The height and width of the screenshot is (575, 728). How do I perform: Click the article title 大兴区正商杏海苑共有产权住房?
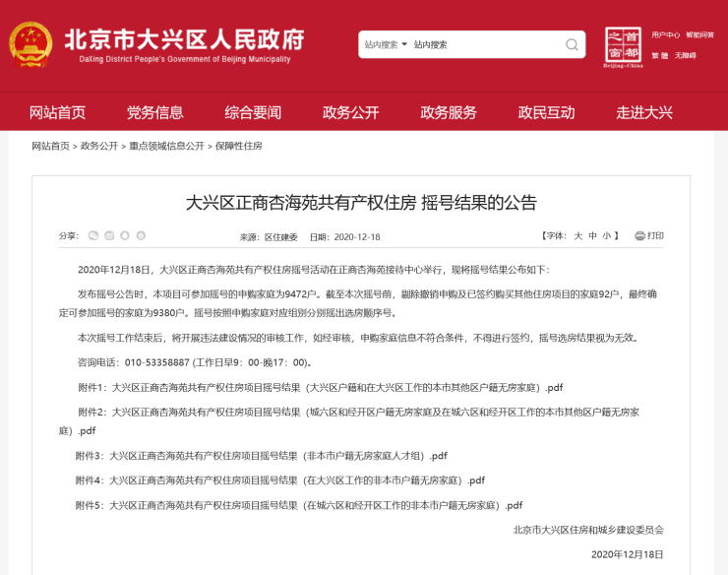(x=361, y=203)
